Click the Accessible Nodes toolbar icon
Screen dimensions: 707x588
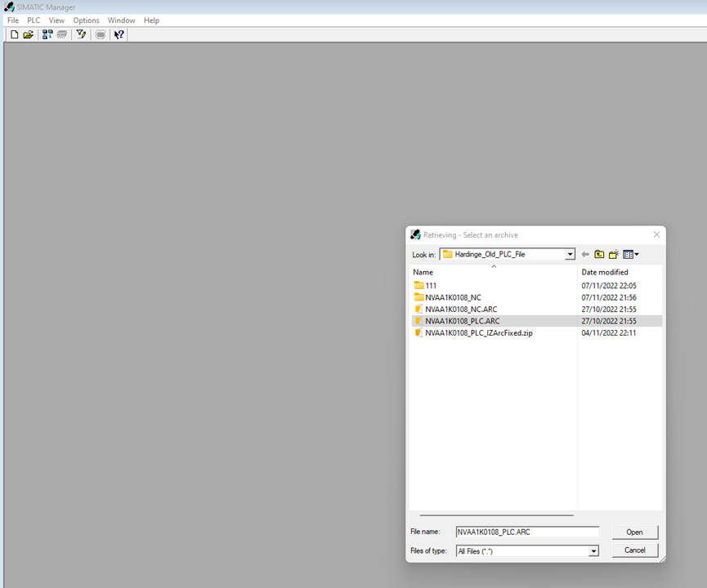coord(47,34)
